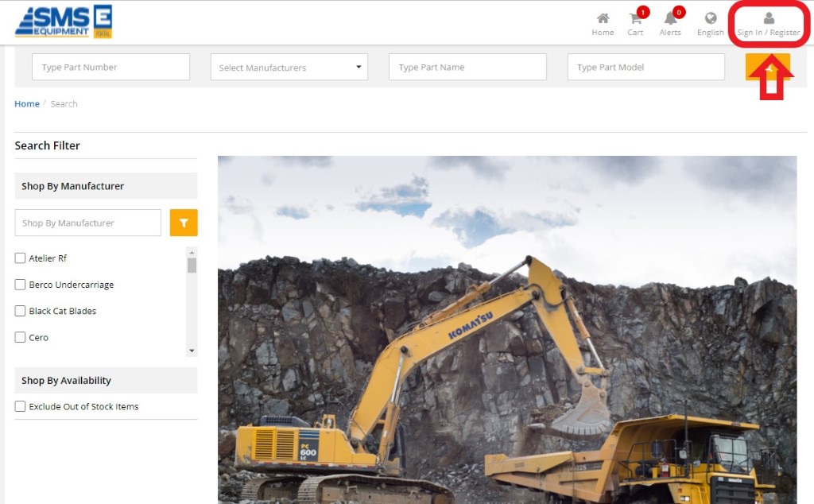
Task: Click the manufacturer list scroll up arrow
Action: click(192, 252)
